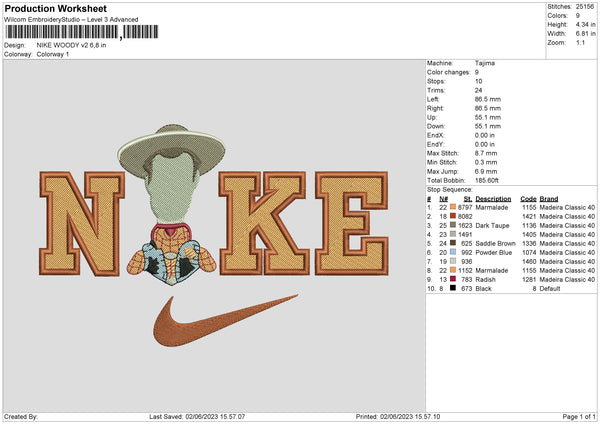Click the Code column header

(x=528, y=199)
